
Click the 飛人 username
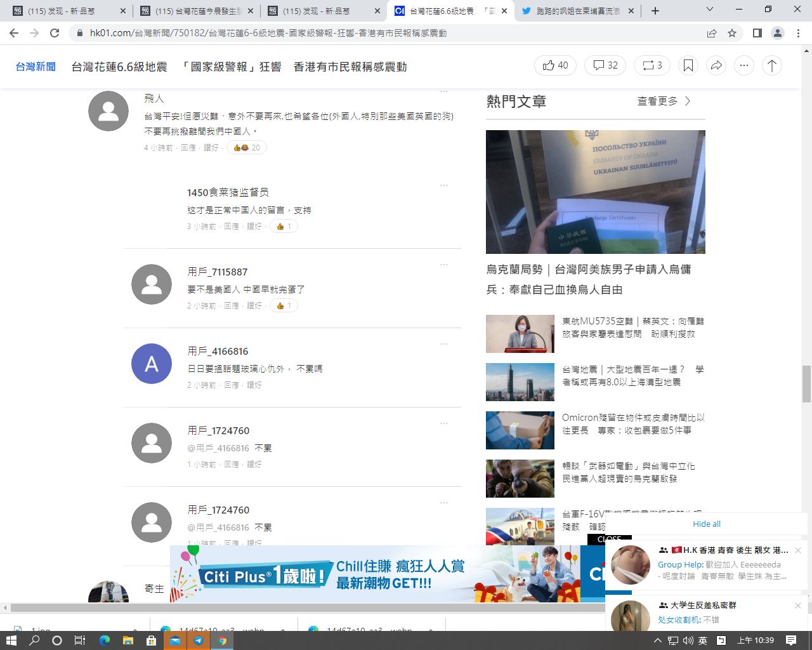[154, 98]
